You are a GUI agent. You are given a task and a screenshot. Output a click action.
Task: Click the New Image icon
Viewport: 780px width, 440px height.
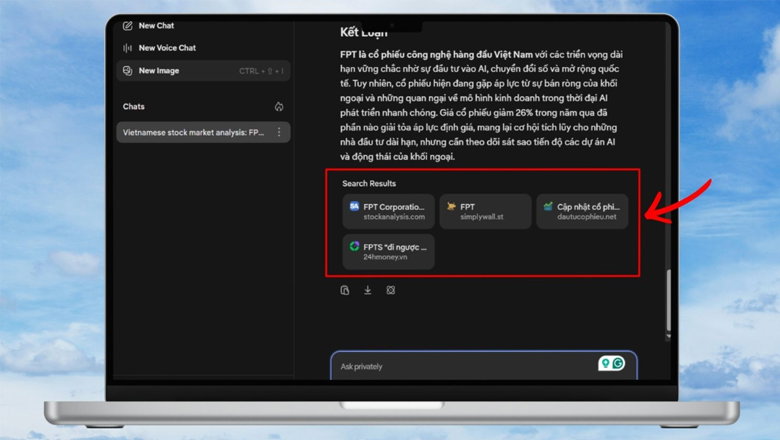pyautogui.click(x=127, y=71)
